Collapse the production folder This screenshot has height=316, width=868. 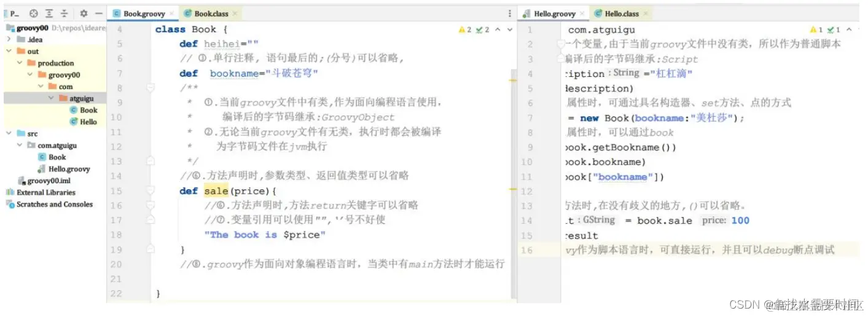[20, 63]
